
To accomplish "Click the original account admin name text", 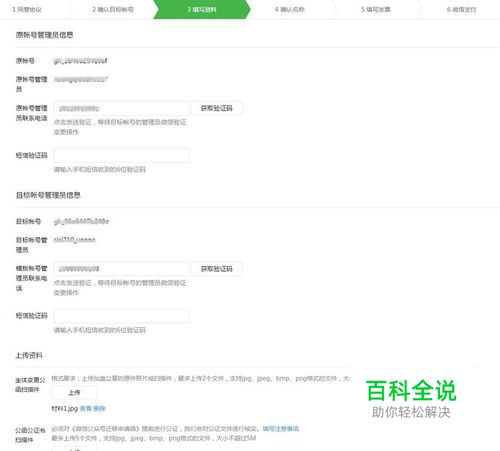I will pyautogui.click(x=80, y=79).
